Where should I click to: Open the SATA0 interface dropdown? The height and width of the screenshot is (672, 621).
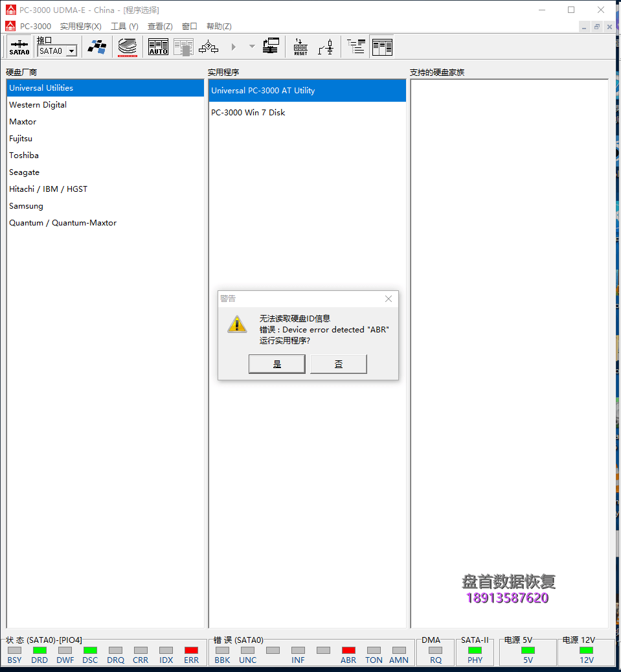[x=71, y=51]
